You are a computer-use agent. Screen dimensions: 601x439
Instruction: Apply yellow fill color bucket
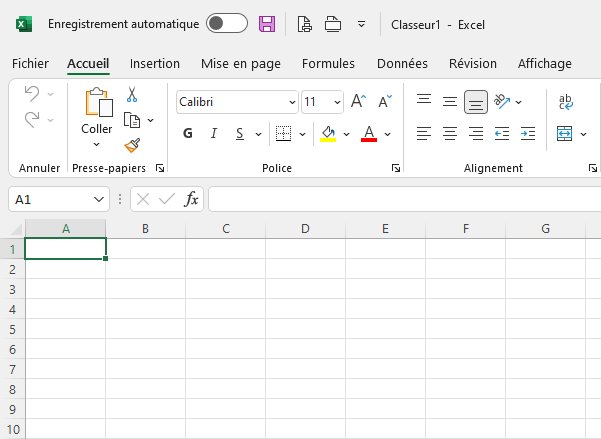(x=328, y=134)
